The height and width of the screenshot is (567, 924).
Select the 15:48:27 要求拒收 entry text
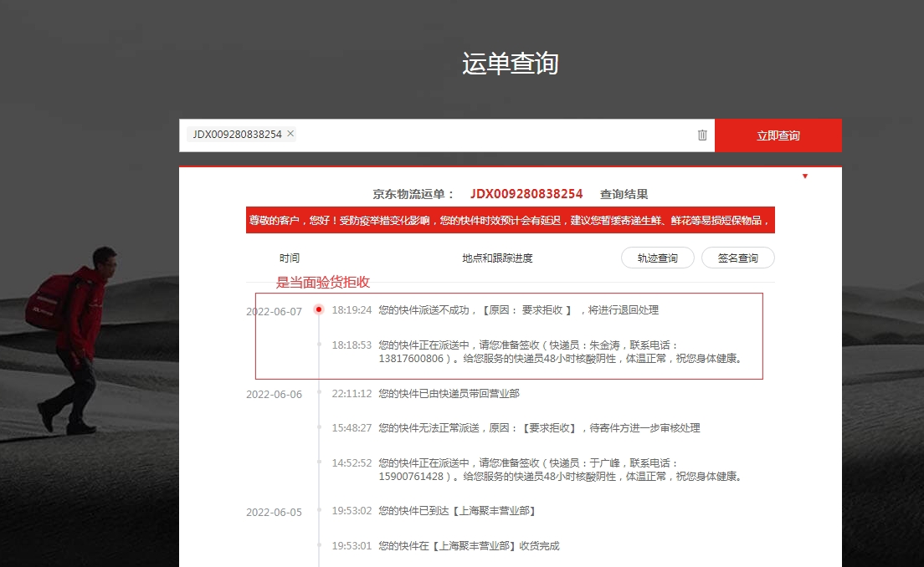[x=539, y=428]
